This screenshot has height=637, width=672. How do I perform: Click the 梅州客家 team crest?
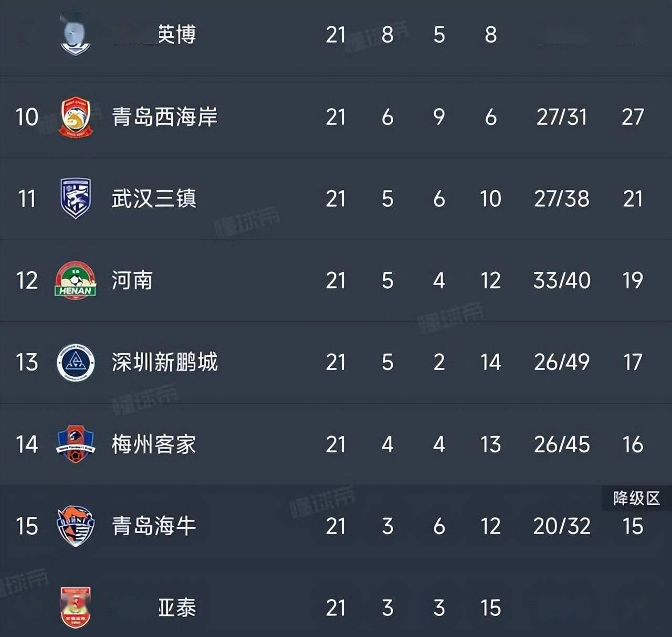[x=76, y=444]
